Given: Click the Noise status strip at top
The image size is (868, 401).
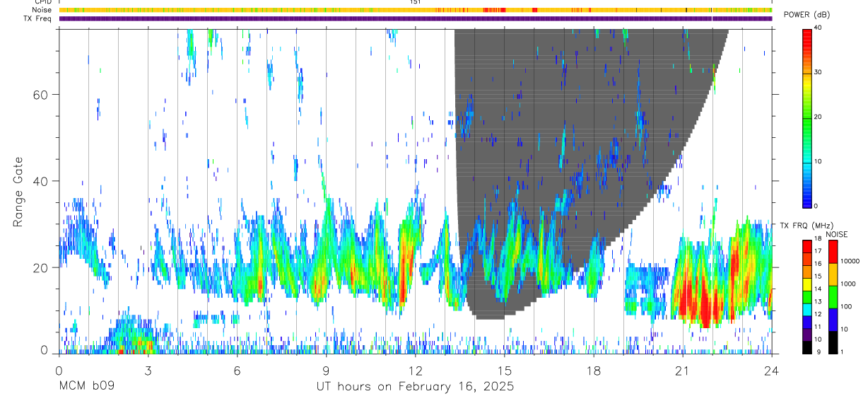Looking at the screenshot, I should click(x=416, y=10).
